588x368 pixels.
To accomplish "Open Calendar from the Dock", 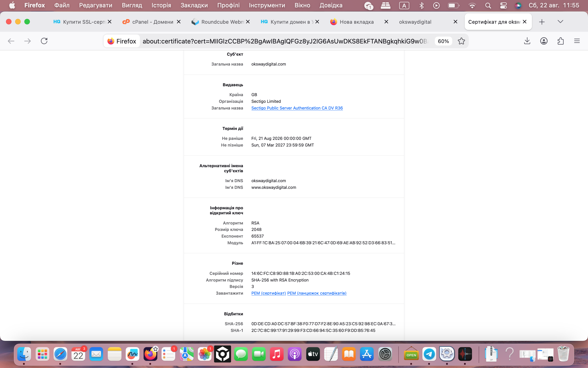I will tap(78, 354).
